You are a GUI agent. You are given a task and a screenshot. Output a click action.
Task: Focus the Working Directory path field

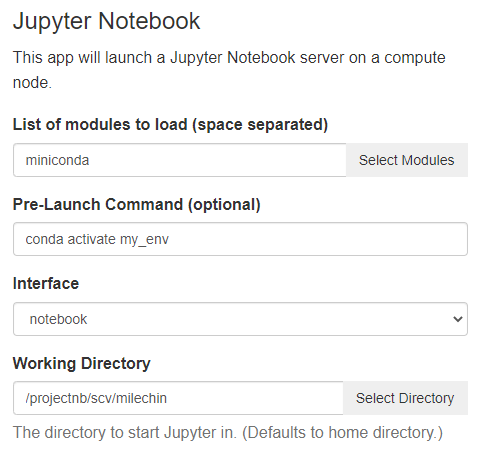[x=178, y=398]
